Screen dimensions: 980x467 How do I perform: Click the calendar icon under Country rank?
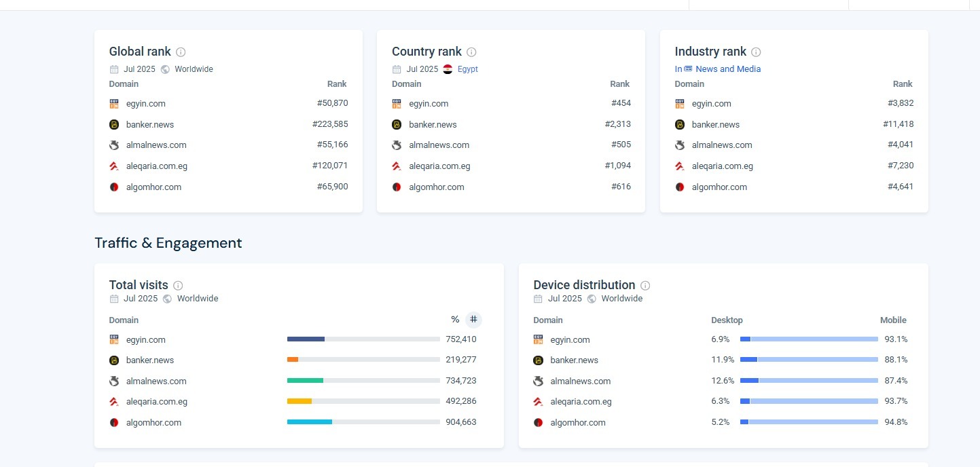[397, 69]
